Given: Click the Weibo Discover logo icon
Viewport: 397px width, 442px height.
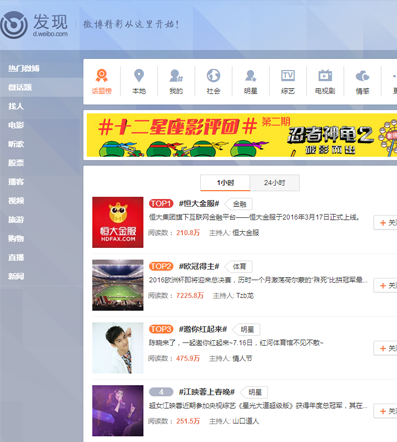Looking at the screenshot, I should click(14, 25).
